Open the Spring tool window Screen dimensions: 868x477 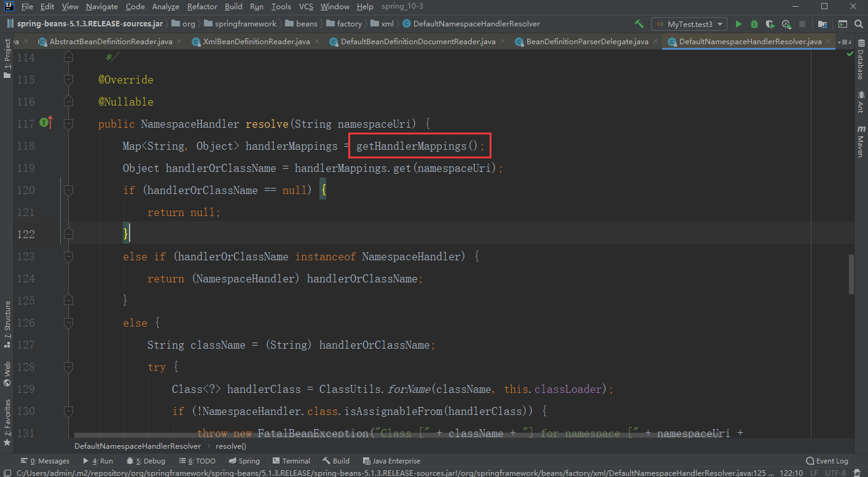[244, 461]
